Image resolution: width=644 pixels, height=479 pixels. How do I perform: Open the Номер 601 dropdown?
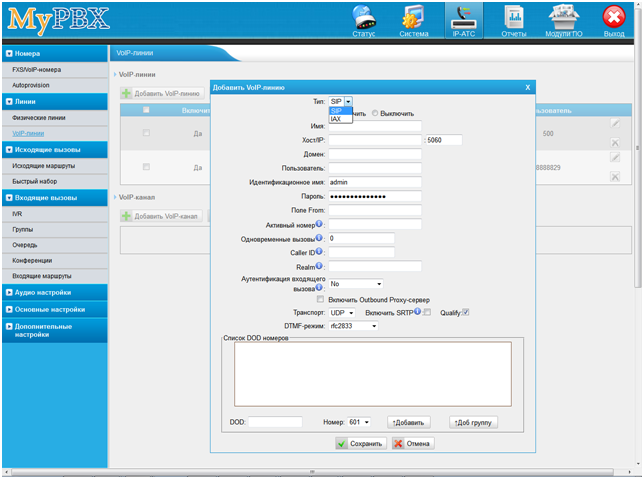click(x=359, y=422)
